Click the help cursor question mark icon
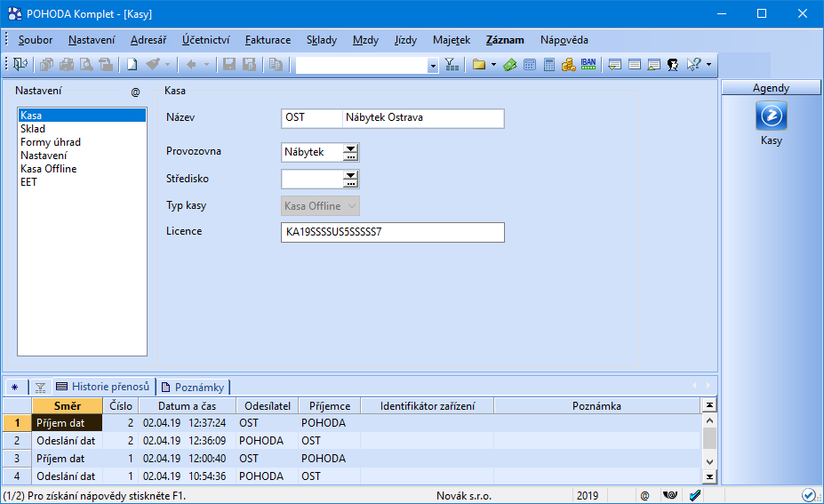This screenshot has height=504, width=824. point(693,65)
